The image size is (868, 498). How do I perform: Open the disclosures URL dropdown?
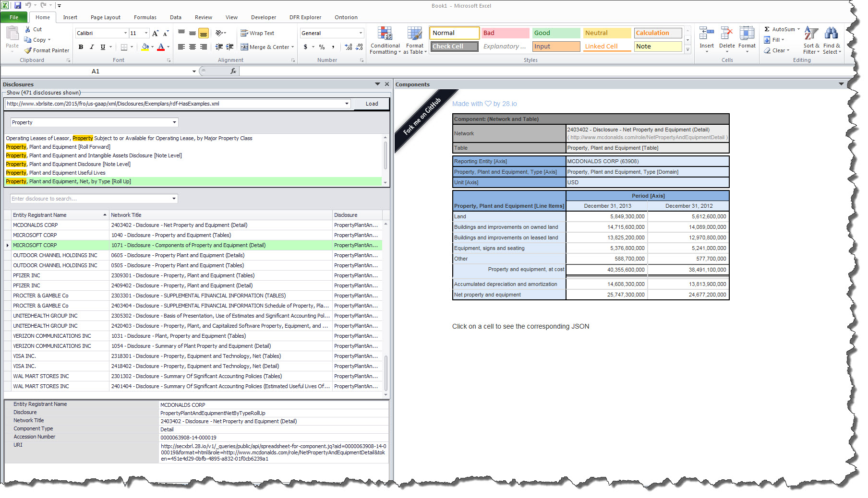(347, 104)
